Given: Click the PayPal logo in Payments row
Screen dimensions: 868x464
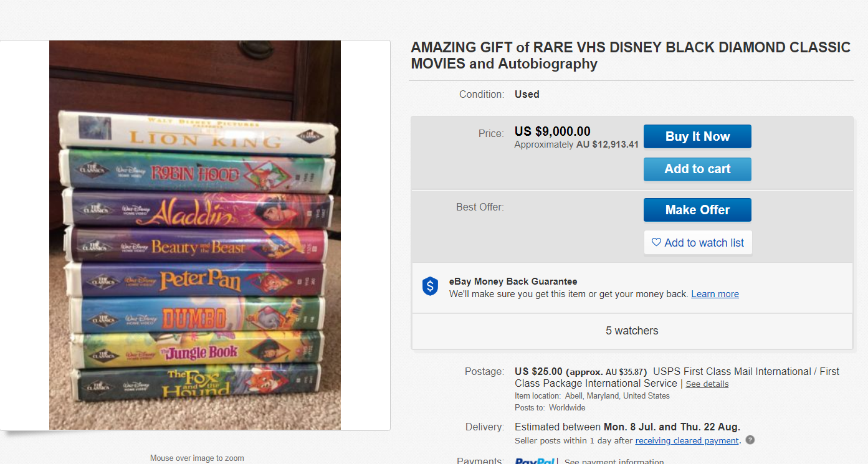Looking at the screenshot, I should [x=535, y=462].
